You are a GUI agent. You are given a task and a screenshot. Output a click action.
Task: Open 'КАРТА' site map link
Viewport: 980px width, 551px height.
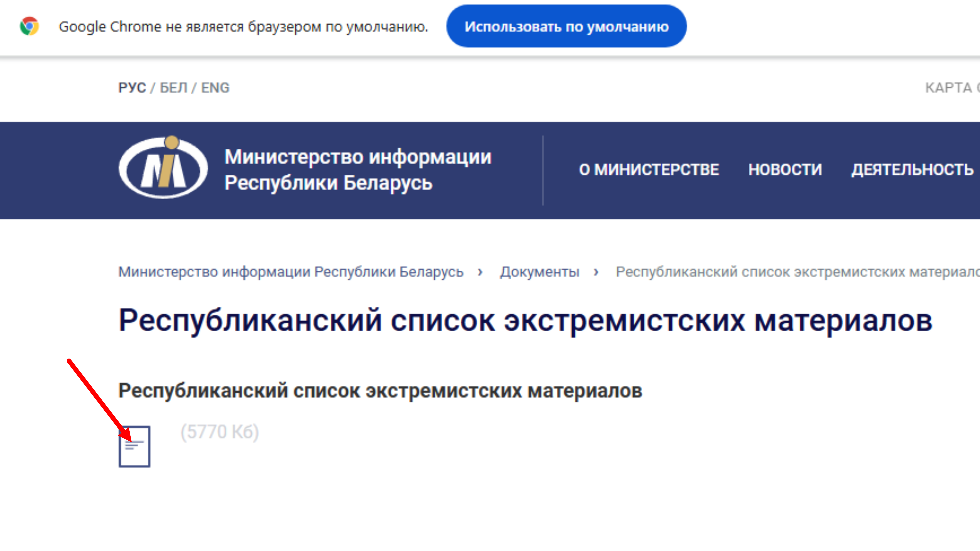click(x=949, y=88)
